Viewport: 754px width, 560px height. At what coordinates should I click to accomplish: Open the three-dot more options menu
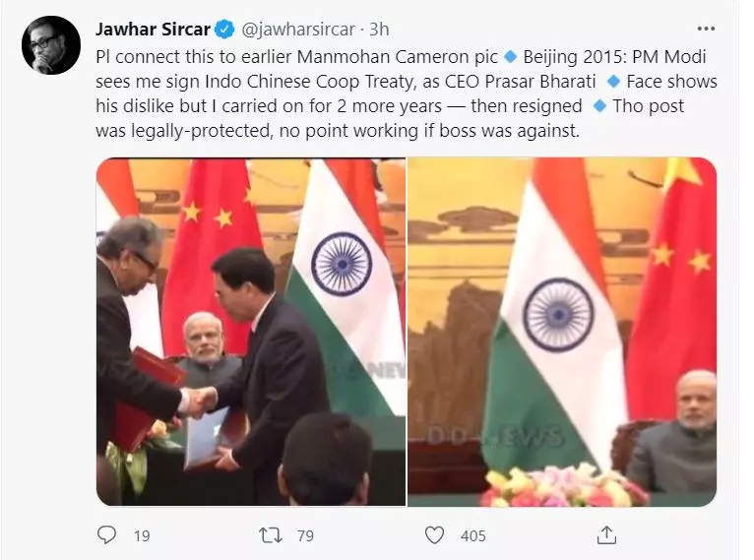click(x=706, y=29)
